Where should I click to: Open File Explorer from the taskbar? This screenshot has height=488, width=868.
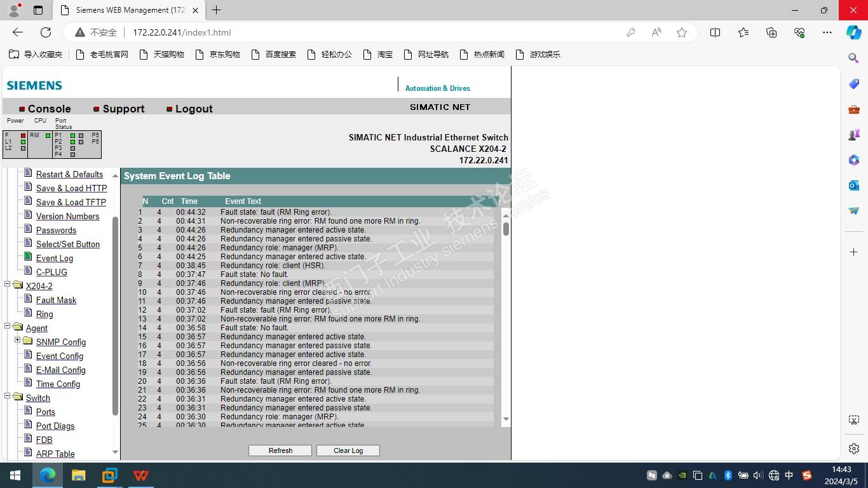pos(78,475)
